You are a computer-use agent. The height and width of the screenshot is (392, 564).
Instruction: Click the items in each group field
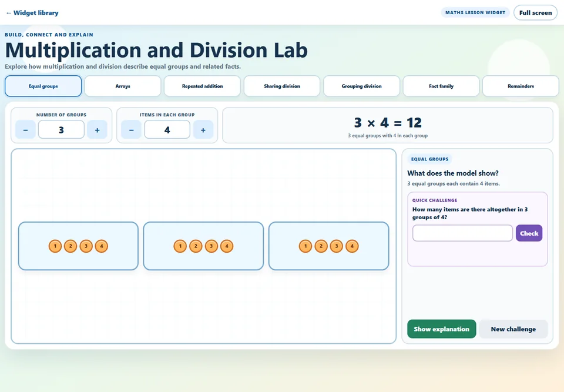[x=167, y=129]
